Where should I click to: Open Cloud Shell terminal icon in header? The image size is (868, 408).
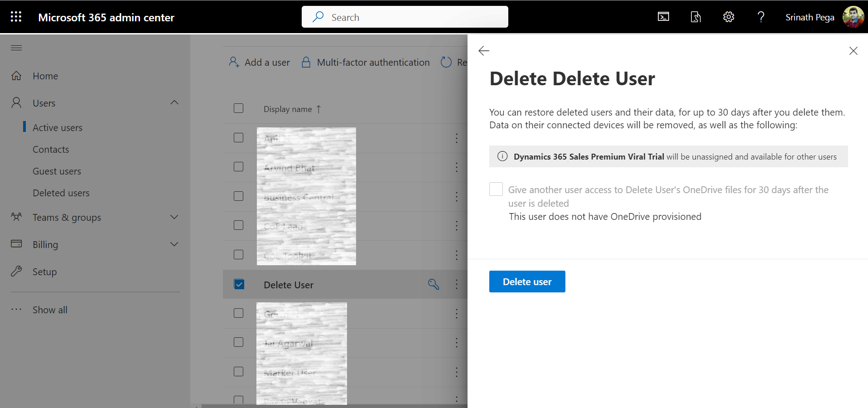point(663,17)
